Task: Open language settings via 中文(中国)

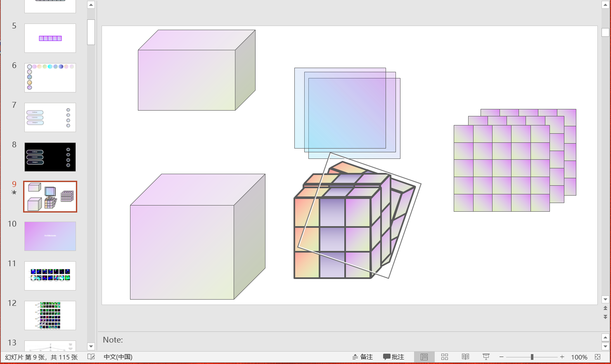Action: (118, 357)
